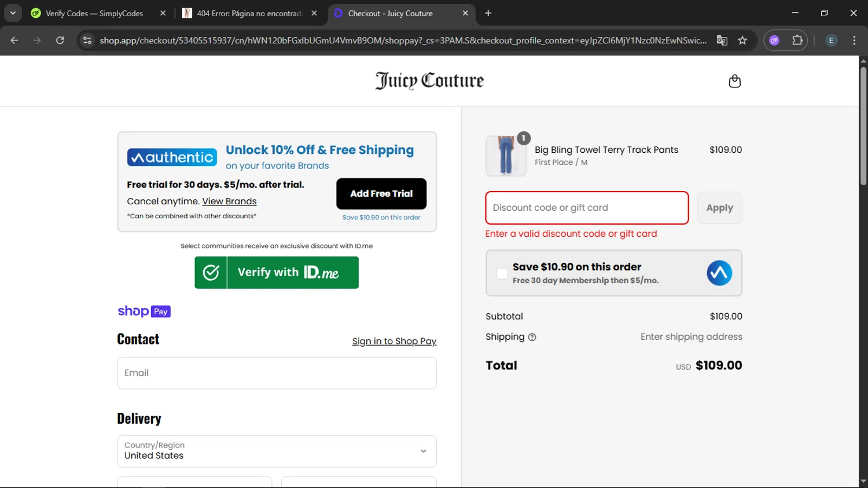The width and height of the screenshot is (868, 488).
Task: Click the Shop Pay logo
Action: 144,311
